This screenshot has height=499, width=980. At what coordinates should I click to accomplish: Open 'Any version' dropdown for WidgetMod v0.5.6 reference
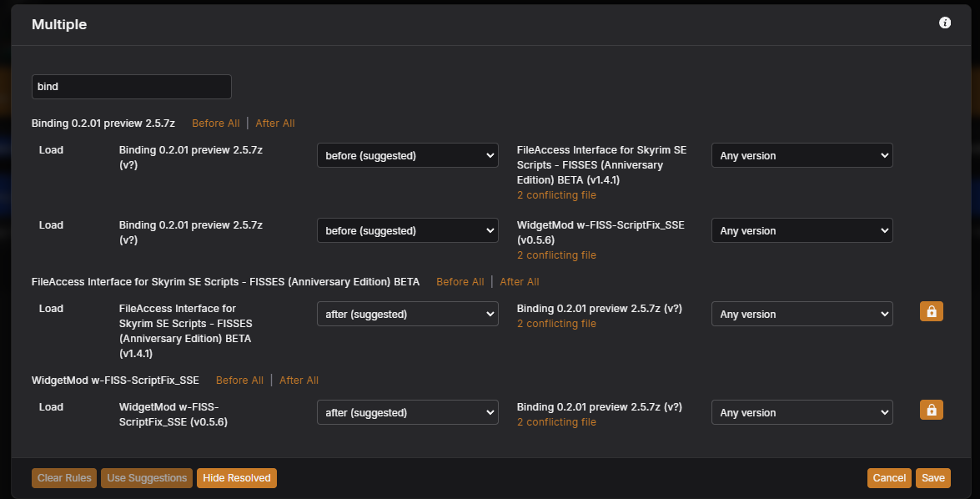click(x=802, y=231)
